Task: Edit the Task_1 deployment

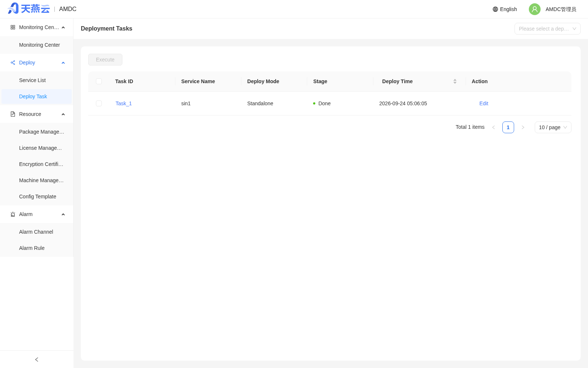Action: click(x=484, y=103)
